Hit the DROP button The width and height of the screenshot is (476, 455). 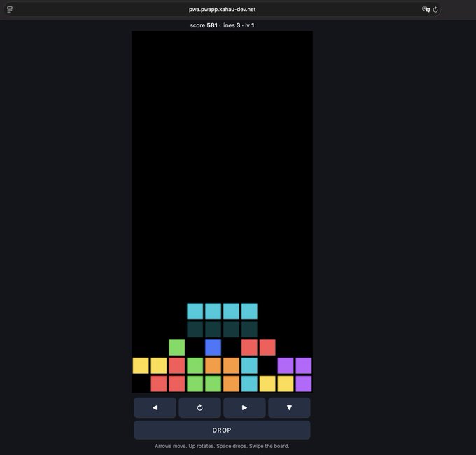click(222, 430)
